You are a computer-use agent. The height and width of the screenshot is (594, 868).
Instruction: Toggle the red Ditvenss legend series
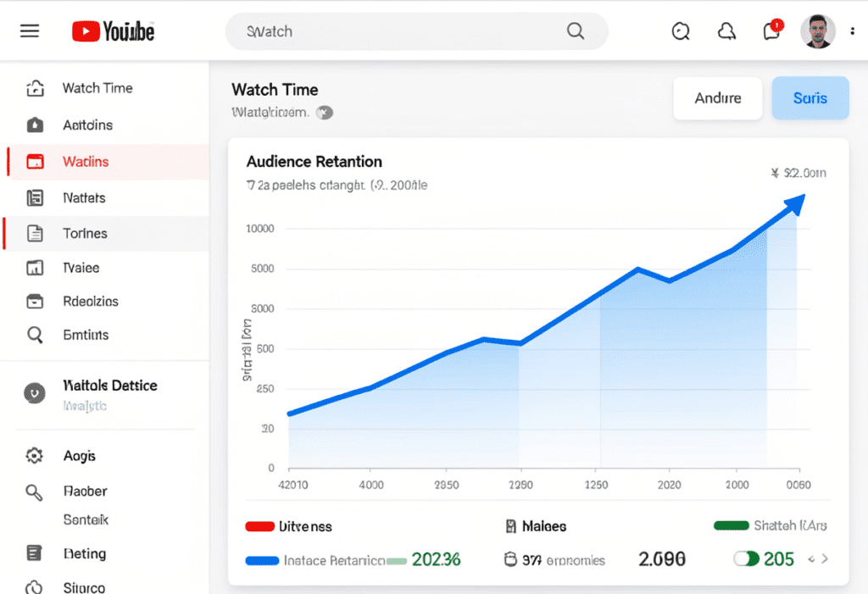(261, 526)
